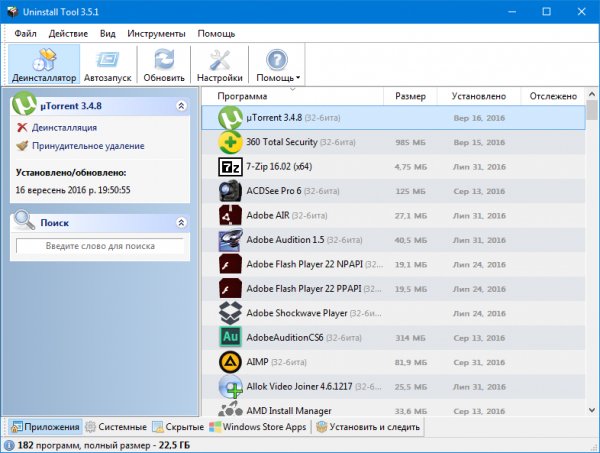Click the scrollbar up arrow
600x453 pixels.
pyautogui.click(x=592, y=94)
